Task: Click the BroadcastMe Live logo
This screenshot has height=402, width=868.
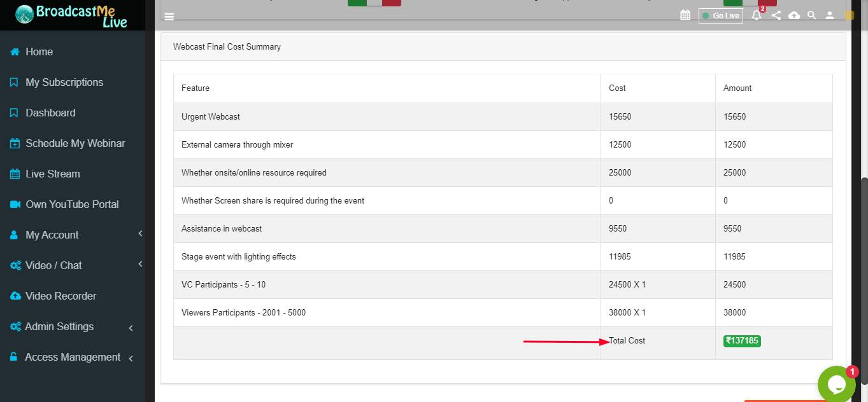Action: tap(72, 15)
